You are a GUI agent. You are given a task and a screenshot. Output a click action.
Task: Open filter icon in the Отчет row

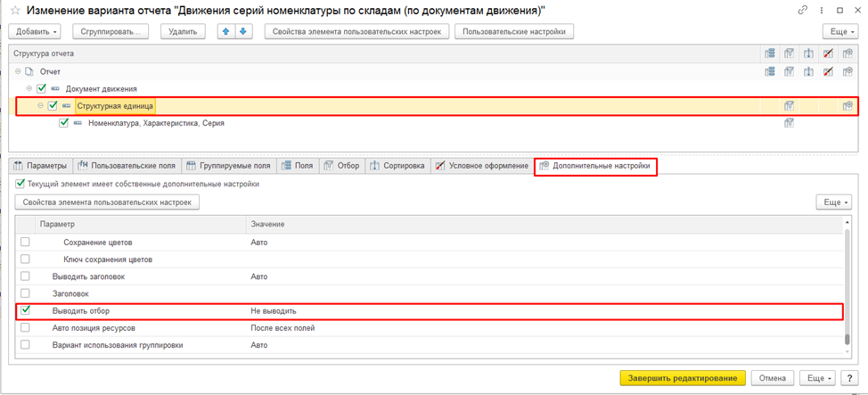pyautogui.click(x=790, y=71)
